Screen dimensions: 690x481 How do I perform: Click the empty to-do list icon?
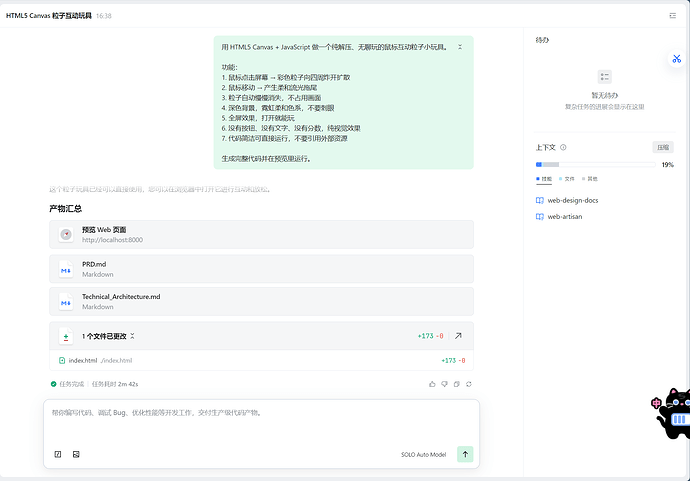(605, 77)
